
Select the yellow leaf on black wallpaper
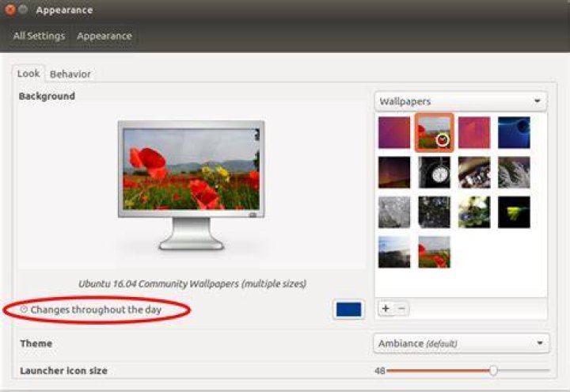coord(514,212)
